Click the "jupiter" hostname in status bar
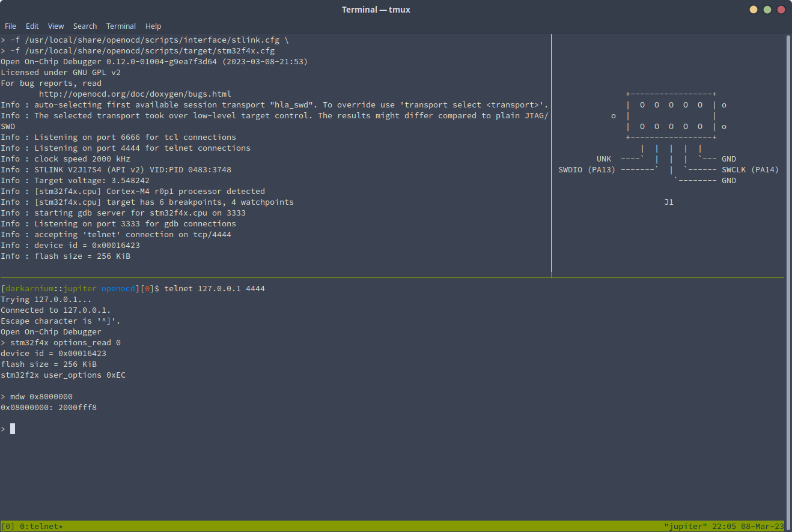Viewport: 792px width, 532px height. [686, 527]
